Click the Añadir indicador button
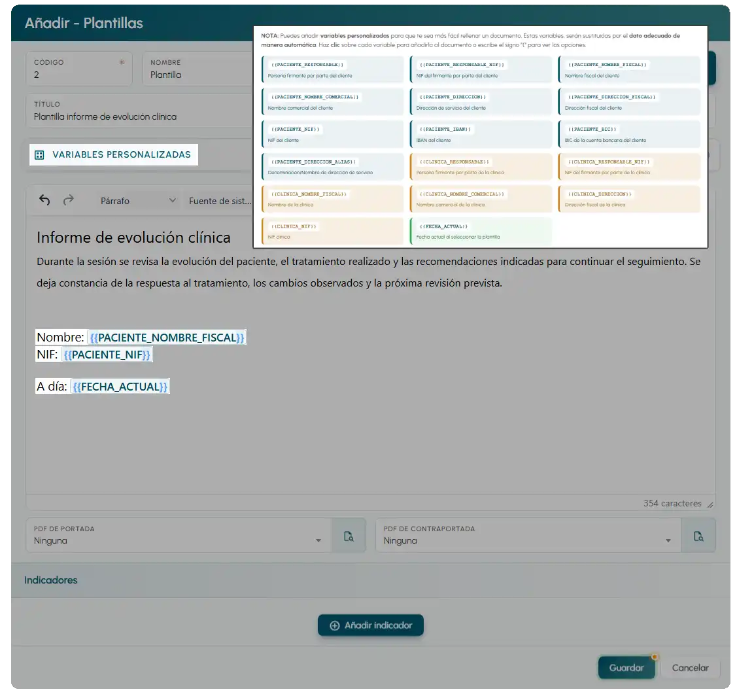 [370, 625]
